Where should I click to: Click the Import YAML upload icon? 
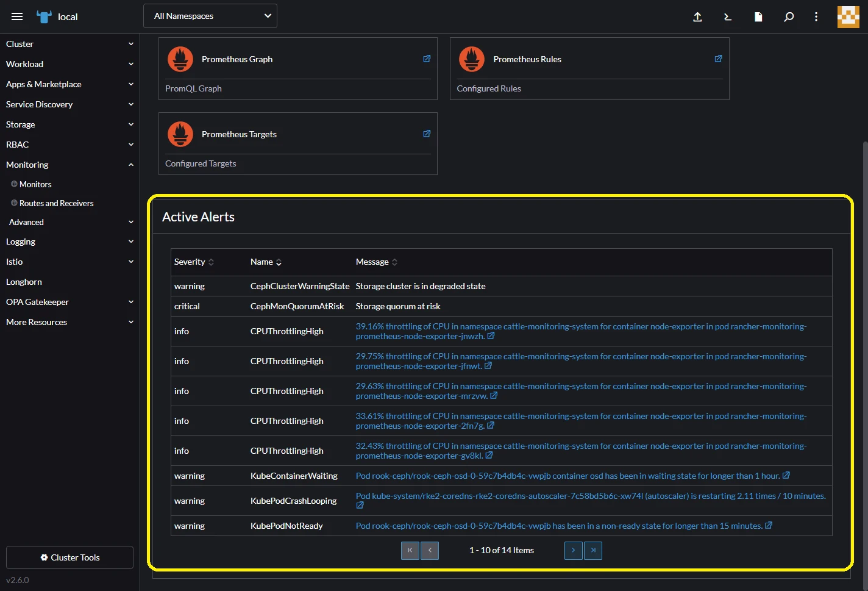pyautogui.click(x=697, y=16)
